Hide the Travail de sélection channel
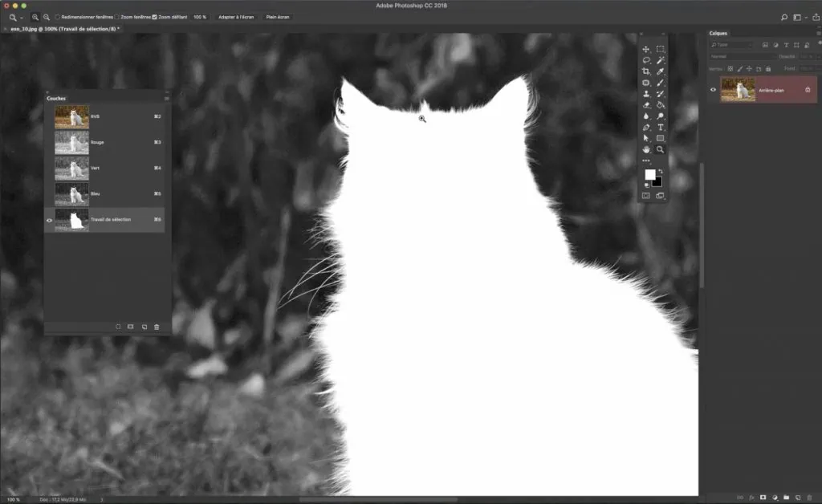The image size is (822, 504). (49, 220)
